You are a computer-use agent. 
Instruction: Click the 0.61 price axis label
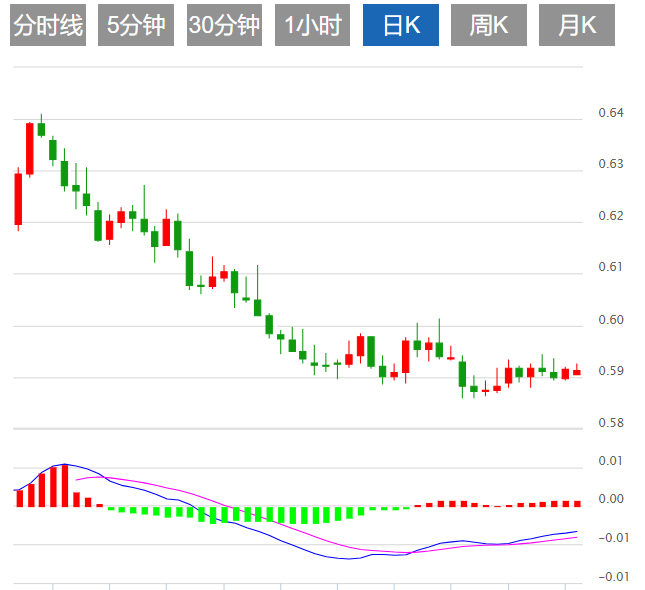(611, 267)
